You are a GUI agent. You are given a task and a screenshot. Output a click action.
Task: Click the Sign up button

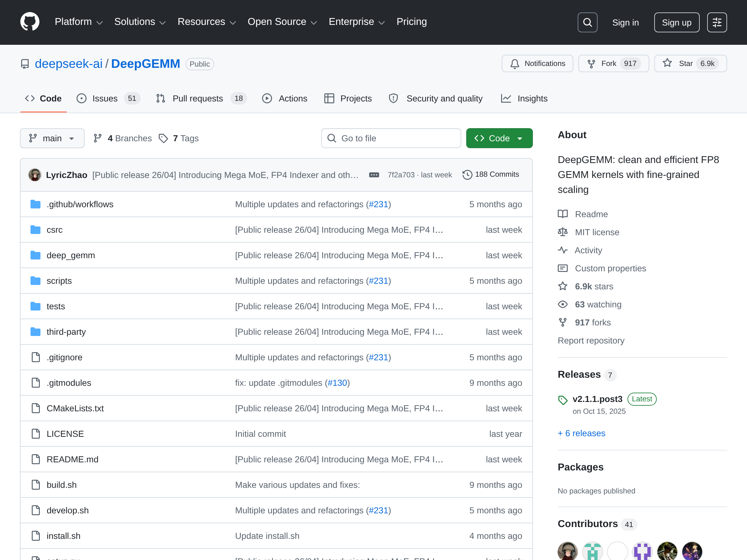[676, 22]
